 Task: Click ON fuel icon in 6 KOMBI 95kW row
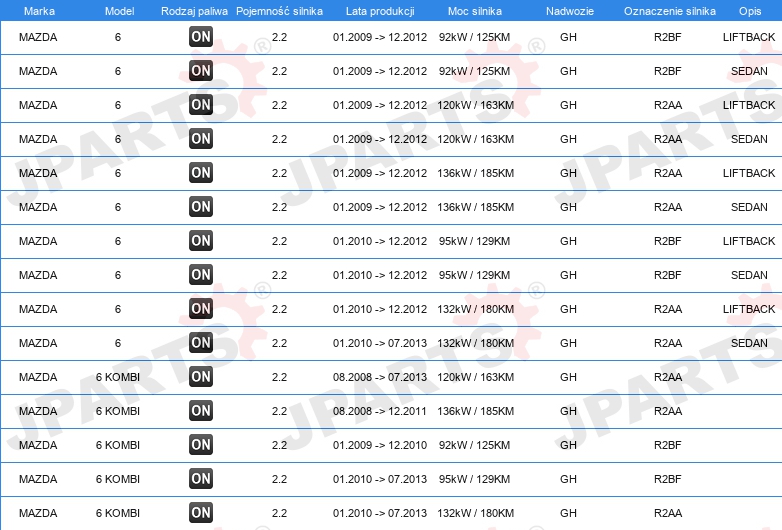(x=201, y=478)
